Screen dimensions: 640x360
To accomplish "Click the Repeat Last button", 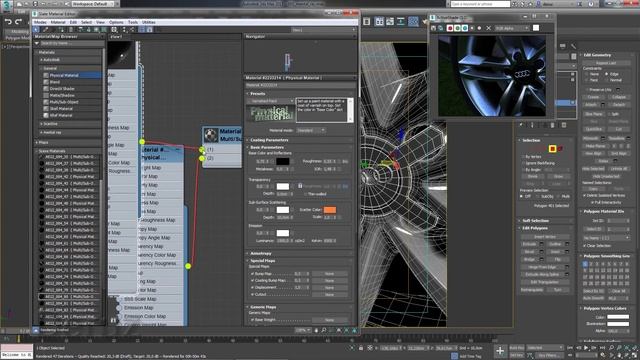I will coord(606,63).
